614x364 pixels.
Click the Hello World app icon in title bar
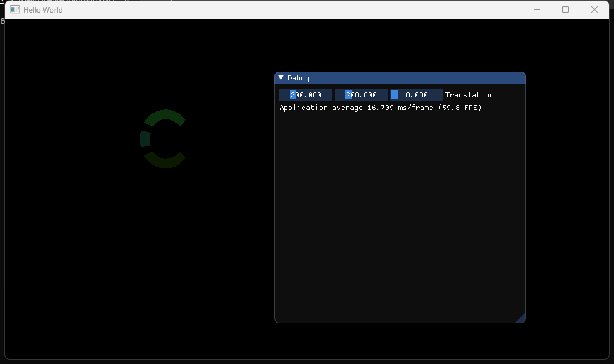coord(14,10)
